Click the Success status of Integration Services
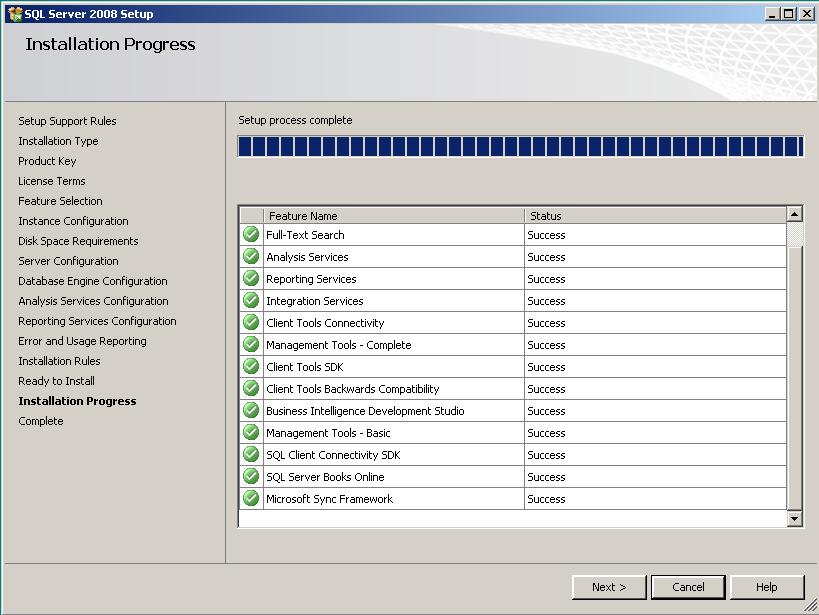Viewport: 819px width, 615px height. tap(546, 301)
